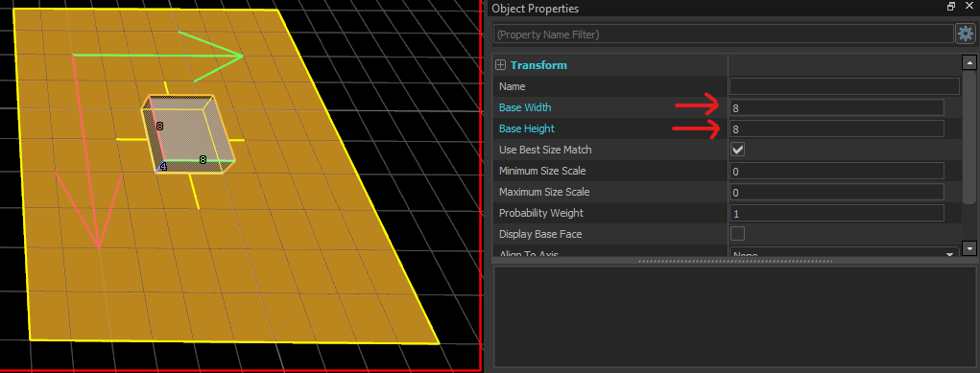980x373 pixels.
Task: Enable Display Base Face checkbox
Action: point(737,234)
